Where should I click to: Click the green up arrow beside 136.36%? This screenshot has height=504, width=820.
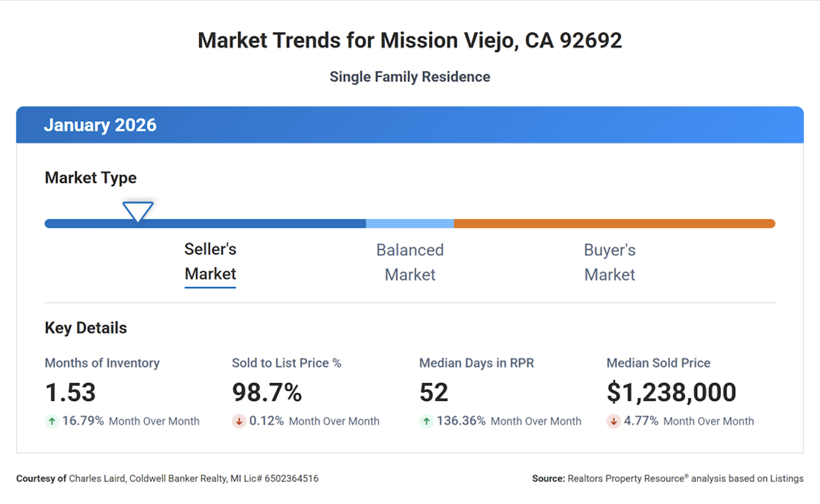click(426, 421)
